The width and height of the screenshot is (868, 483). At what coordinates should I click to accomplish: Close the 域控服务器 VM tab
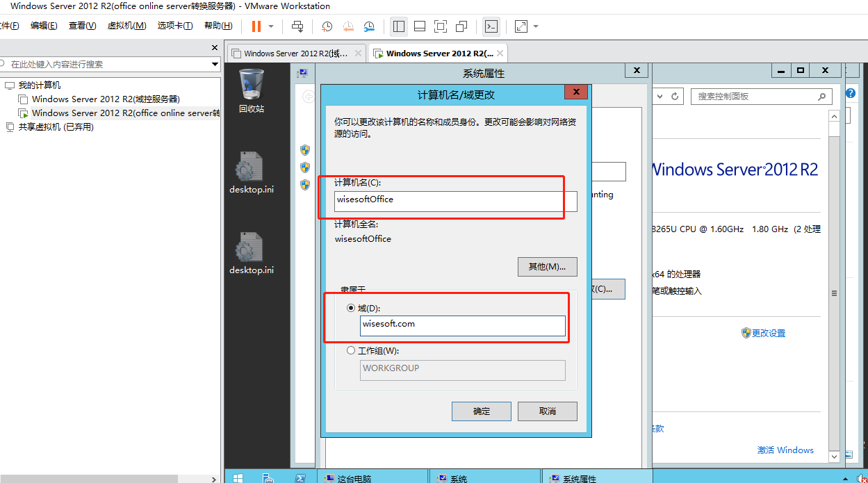(x=359, y=53)
